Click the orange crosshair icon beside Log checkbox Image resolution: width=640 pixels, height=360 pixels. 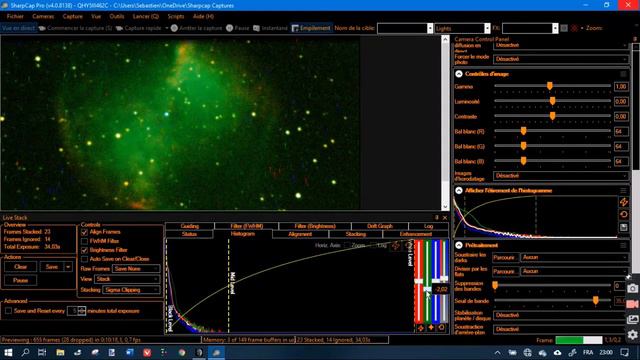pos(395,245)
